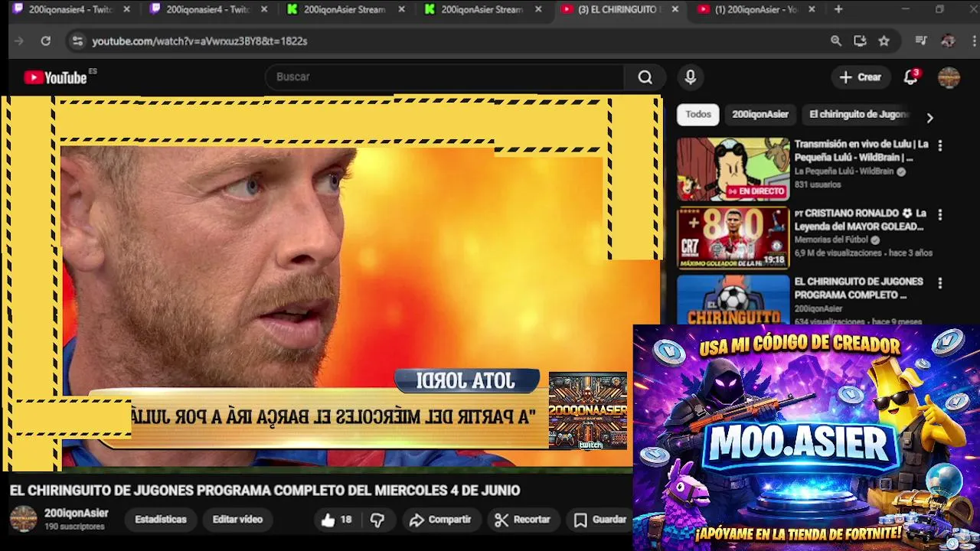The height and width of the screenshot is (551, 980).
Task: Click the Lulu live stream thumbnail
Action: tap(733, 169)
